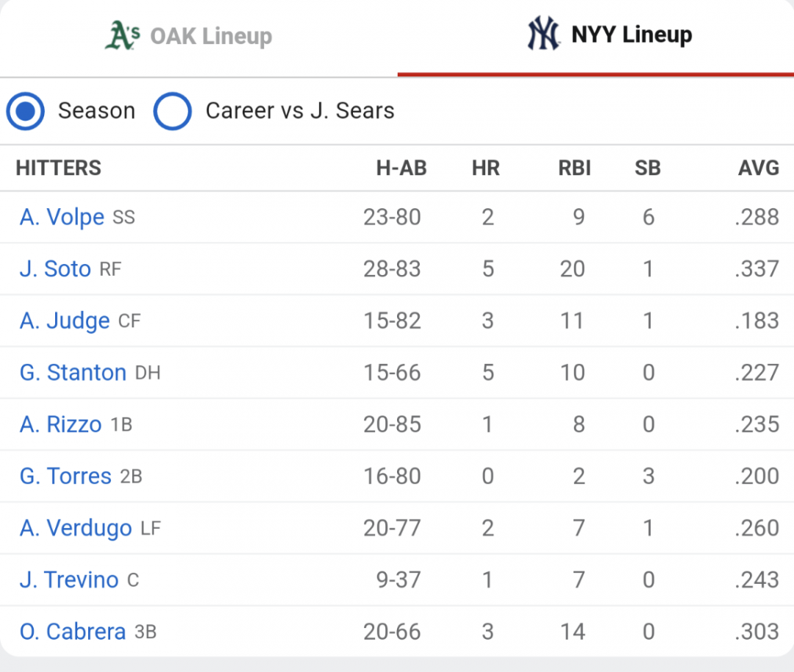794x672 pixels.
Task: View J. Trevino player page
Action: pyautogui.click(x=69, y=580)
